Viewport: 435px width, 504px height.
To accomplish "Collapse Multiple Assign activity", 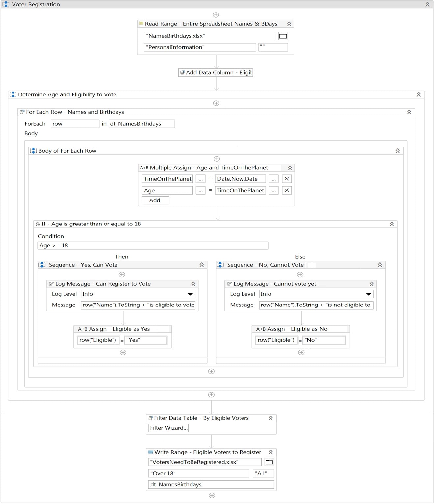I will pyautogui.click(x=290, y=168).
